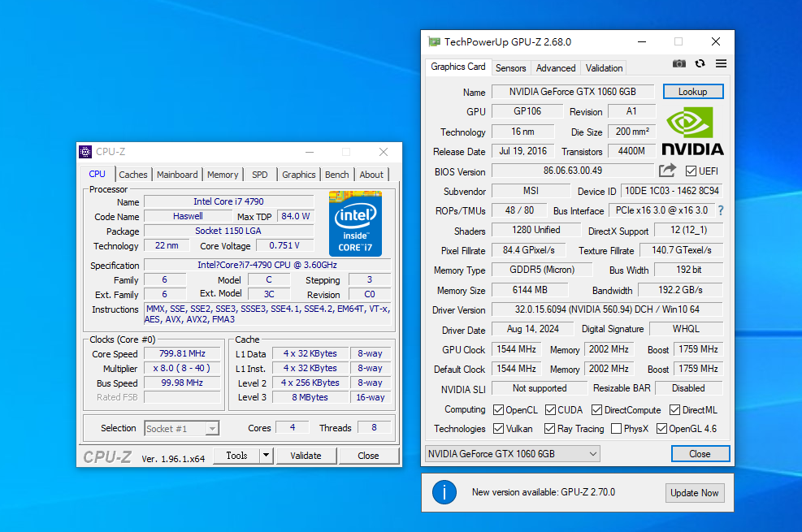This screenshot has width=802, height=532.
Task: Click the Core Speed value 799.81 MHz
Action: point(182,353)
